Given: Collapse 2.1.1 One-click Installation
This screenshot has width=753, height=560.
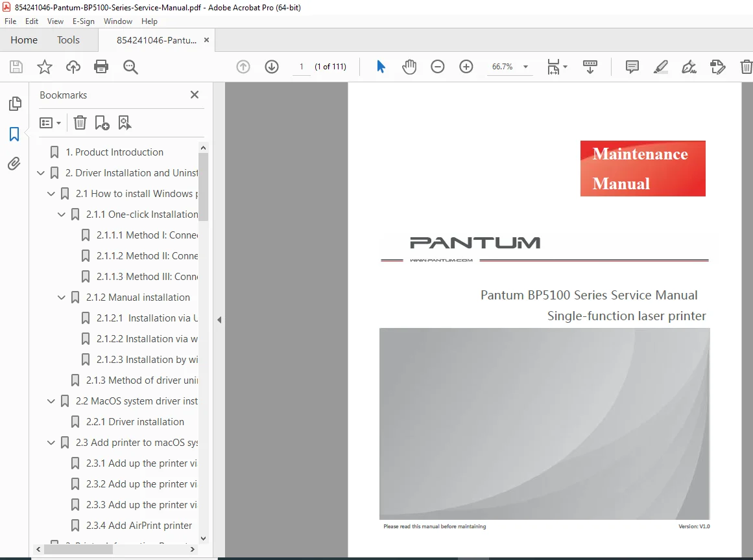Looking at the screenshot, I should tap(62, 215).
